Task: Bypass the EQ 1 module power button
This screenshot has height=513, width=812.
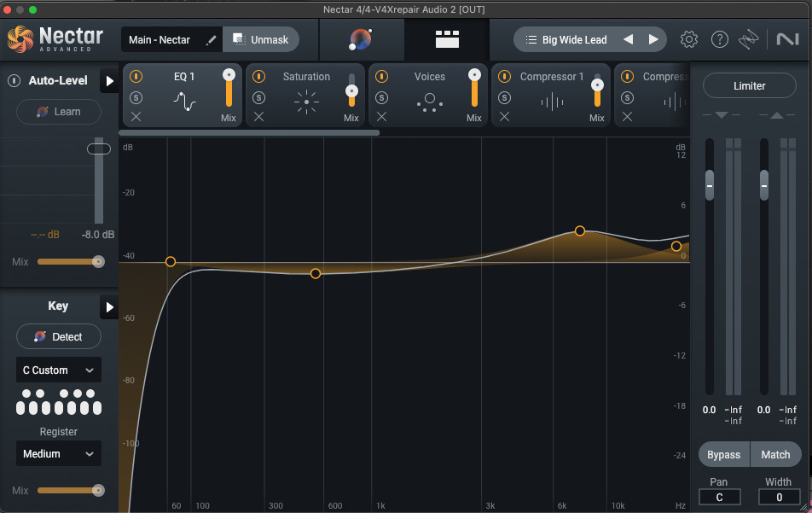Action: (x=136, y=77)
